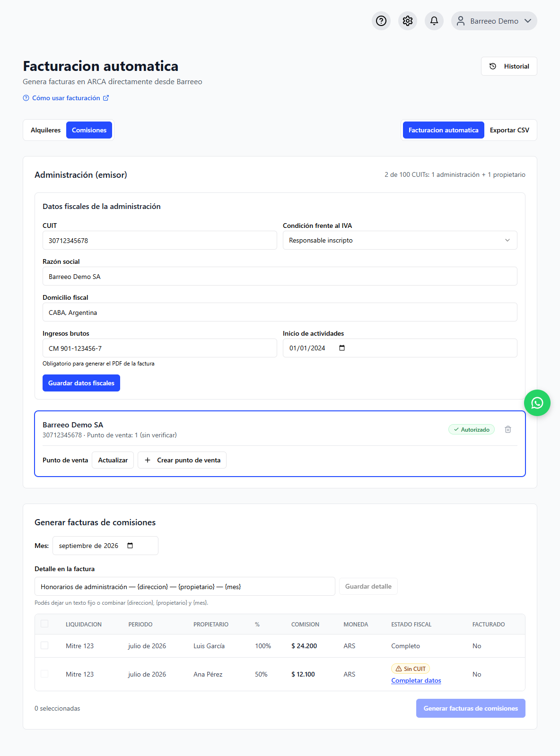The height and width of the screenshot is (756, 560).
Task: Open Historial
Action: [x=509, y=66]
